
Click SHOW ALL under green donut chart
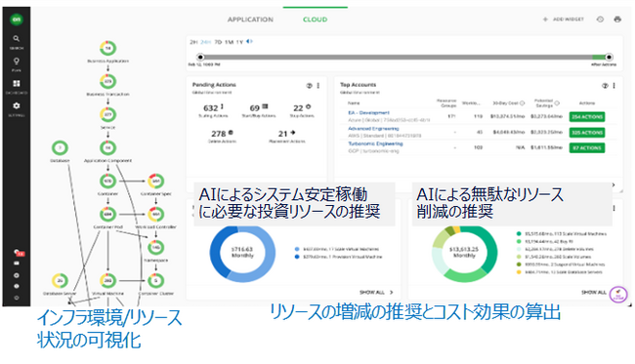pos(594,292)
